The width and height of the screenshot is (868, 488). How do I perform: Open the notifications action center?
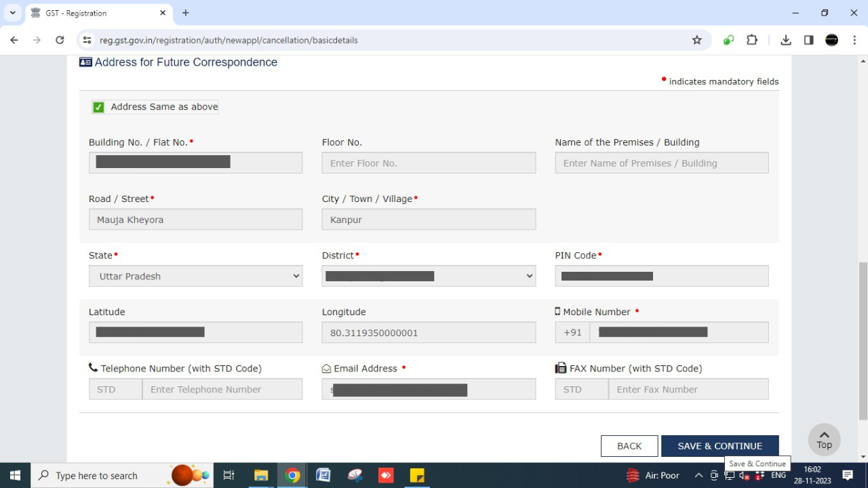(848, 475)
